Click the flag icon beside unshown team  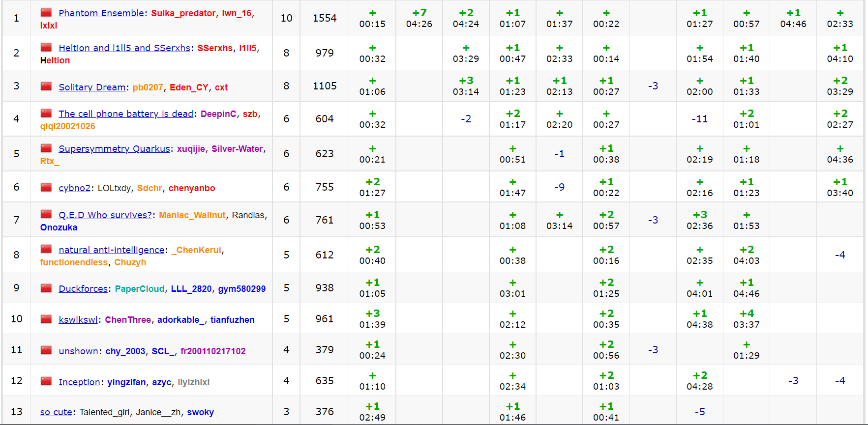(x=46, y=350)
